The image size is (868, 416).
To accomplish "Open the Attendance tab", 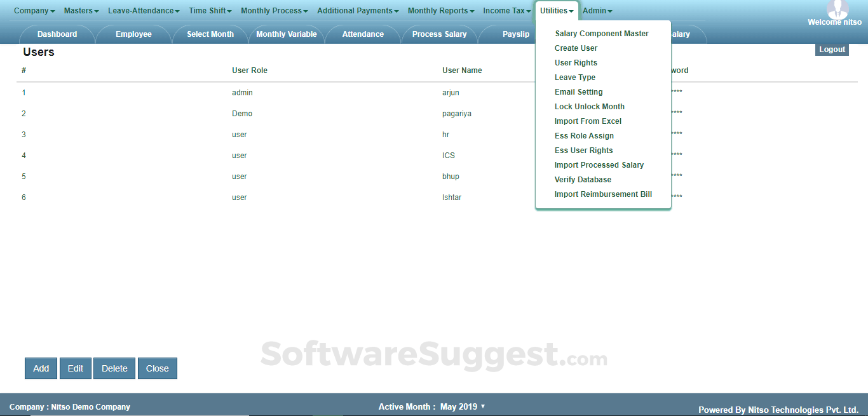I will (362, 34).
